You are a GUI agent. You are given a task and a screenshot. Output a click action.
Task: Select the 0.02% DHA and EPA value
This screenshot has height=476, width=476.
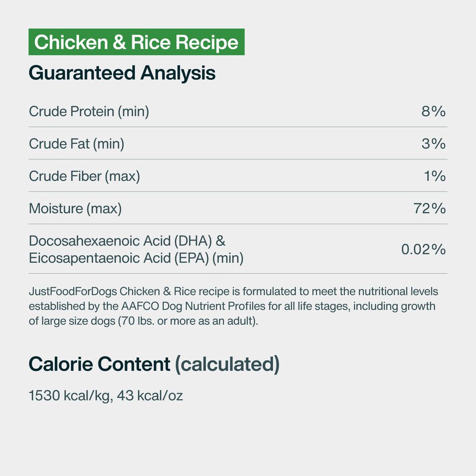(x=423, y=249)
